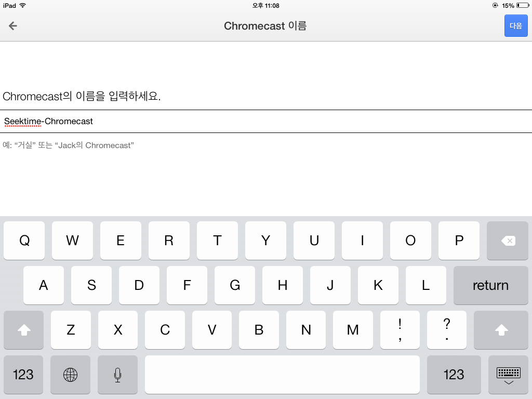Tap the E key

point(121,241)
